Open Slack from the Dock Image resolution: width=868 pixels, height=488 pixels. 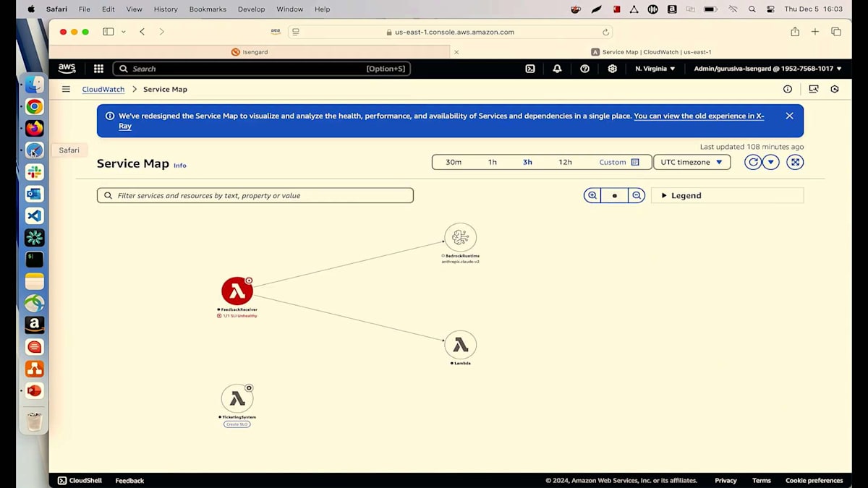click(34, 172)
